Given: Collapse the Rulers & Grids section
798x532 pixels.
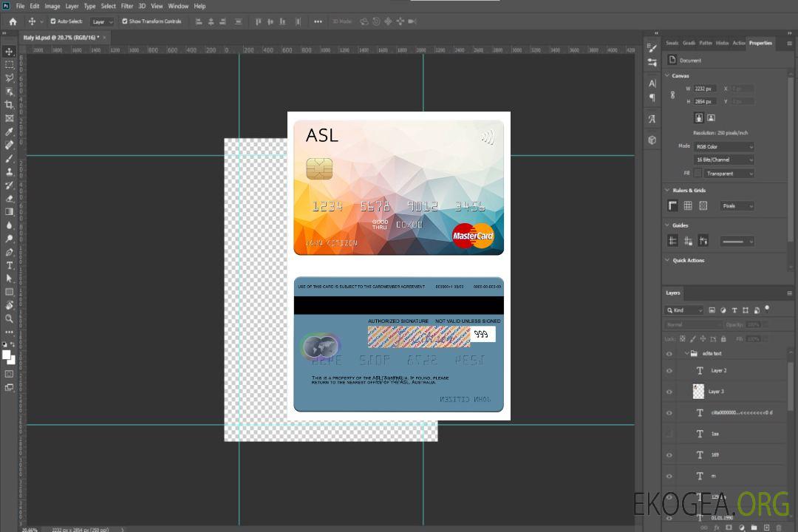Looking at the screenshot, I should point(667,191).
